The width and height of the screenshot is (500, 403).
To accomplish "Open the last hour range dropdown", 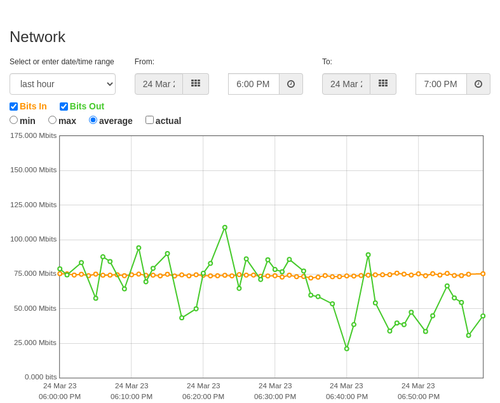I will (x=63, y=84).
